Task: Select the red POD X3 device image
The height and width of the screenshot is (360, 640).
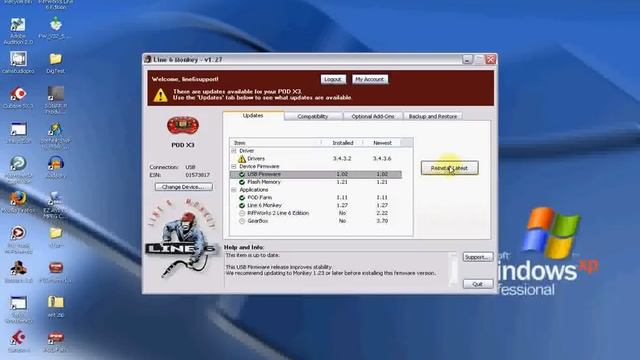Action: [183, 125]
